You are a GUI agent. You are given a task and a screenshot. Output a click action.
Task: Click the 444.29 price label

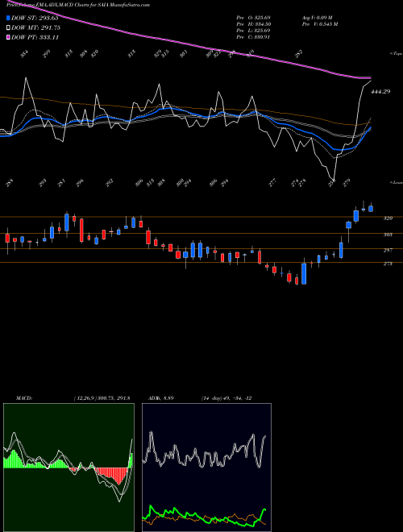click(x=380, y=91)
